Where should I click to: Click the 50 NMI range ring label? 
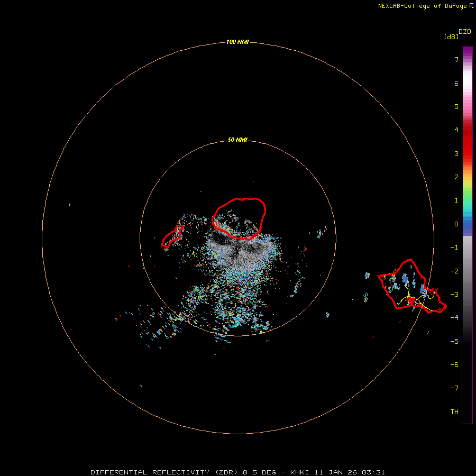tap(237, 140)
